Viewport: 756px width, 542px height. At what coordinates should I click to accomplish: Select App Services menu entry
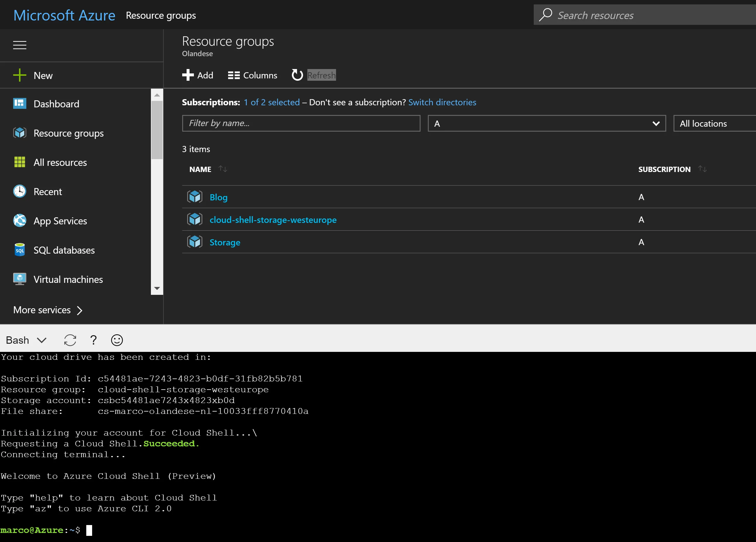[x=60, y=221]
